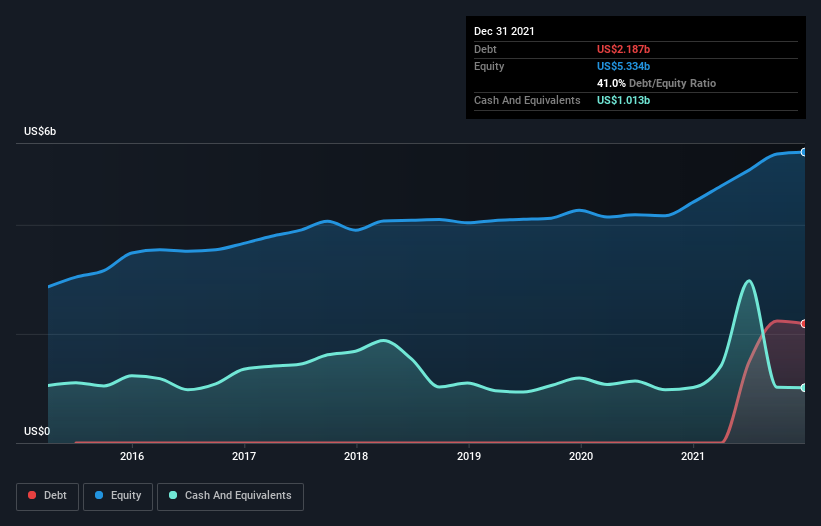This screenshot has width=821, height=526.
Task: Toggle the Equity series legend button
Action: click(118, 496)
